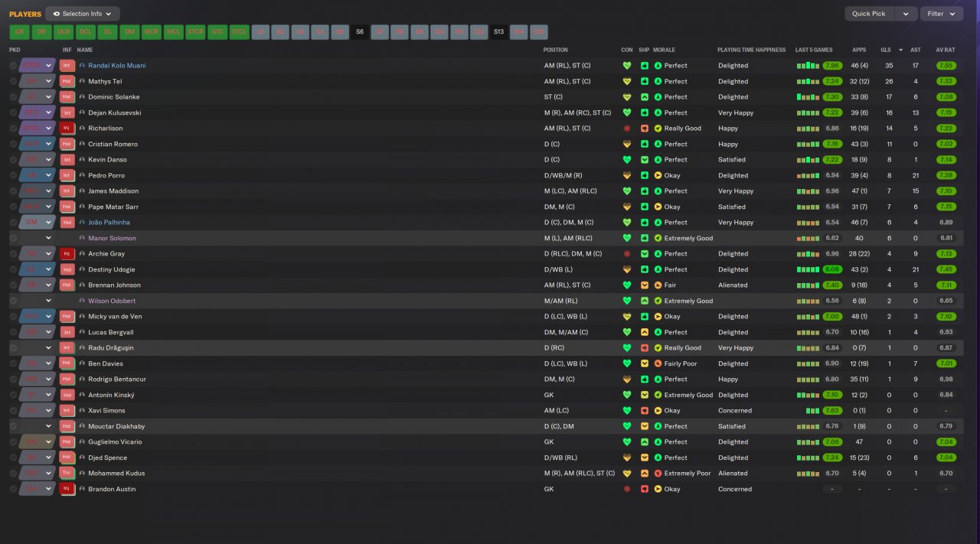This screenshot has width=980, height=544.
Task: Click the Extremely Poor morale icon for Mohammed Kudus
Action: click(658, 474)
